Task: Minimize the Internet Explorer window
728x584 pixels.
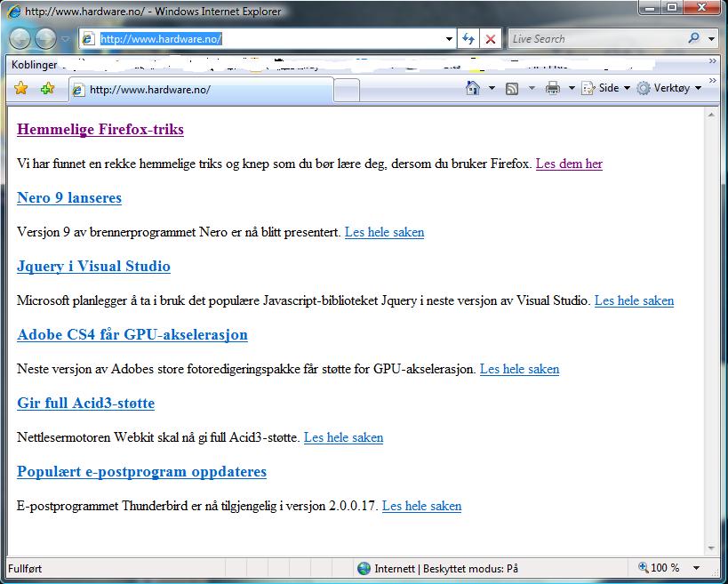Action: pos(651,8)
